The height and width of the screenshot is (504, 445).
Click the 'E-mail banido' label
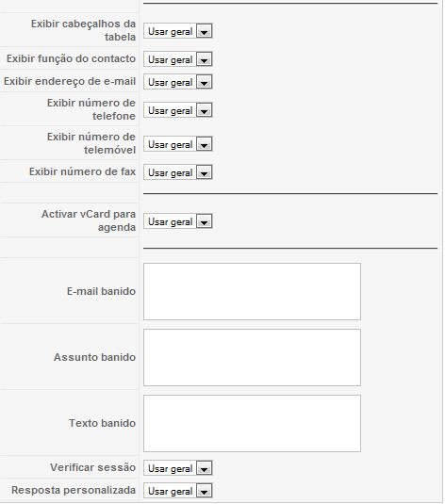101,291
